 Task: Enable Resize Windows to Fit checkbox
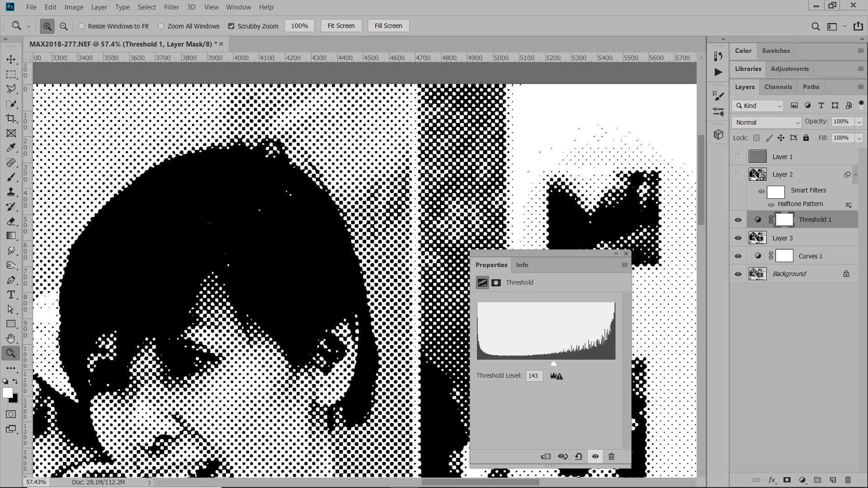[82, 26]
